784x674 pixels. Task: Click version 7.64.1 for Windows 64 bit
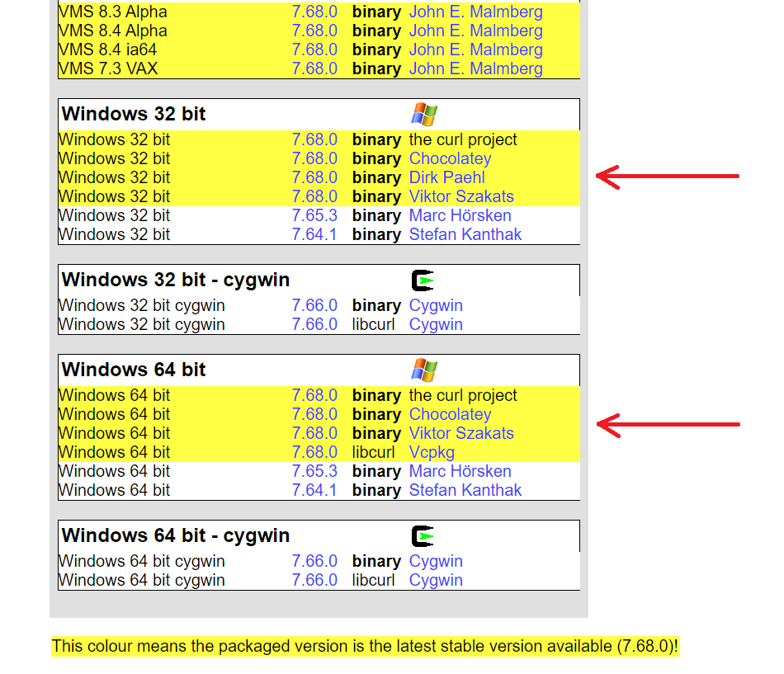coord(314,491)
